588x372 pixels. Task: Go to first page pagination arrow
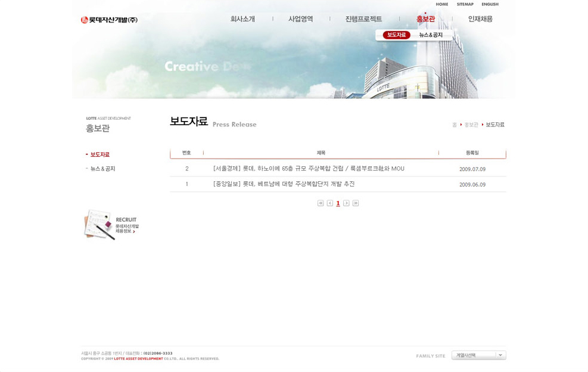(x=321, y=203)
